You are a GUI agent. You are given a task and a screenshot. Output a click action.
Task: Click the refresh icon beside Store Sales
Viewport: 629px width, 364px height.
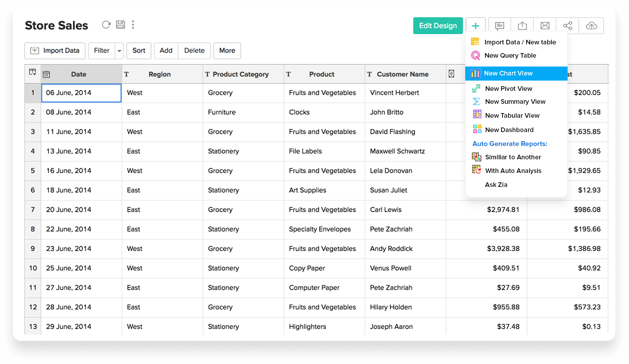point(106,25)
